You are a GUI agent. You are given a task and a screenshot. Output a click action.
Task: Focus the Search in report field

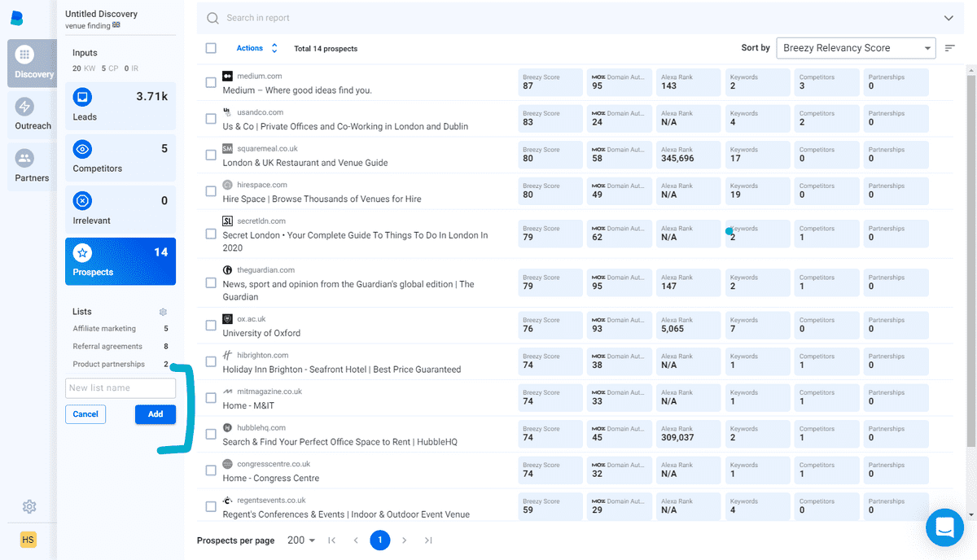click(x=578, y=18)
